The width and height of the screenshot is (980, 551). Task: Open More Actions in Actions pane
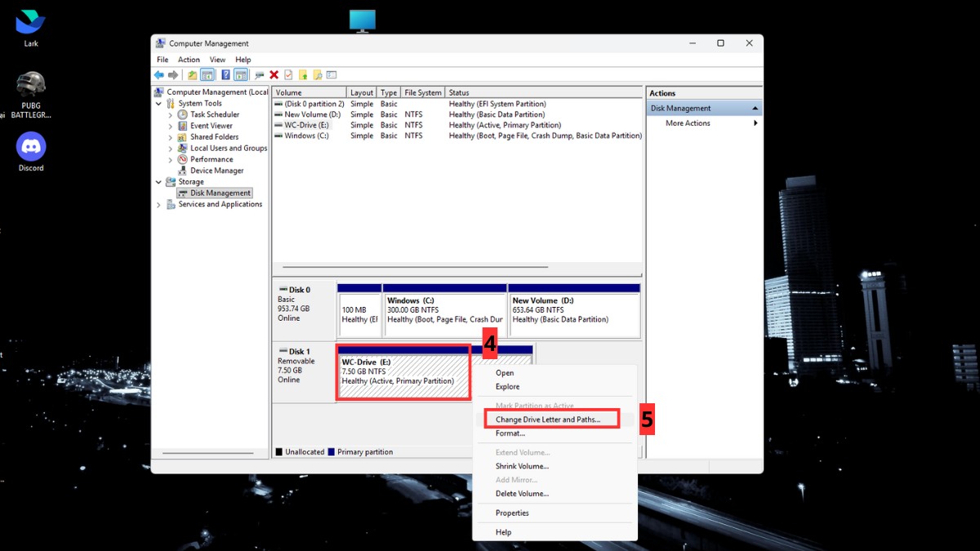[688, 123]
